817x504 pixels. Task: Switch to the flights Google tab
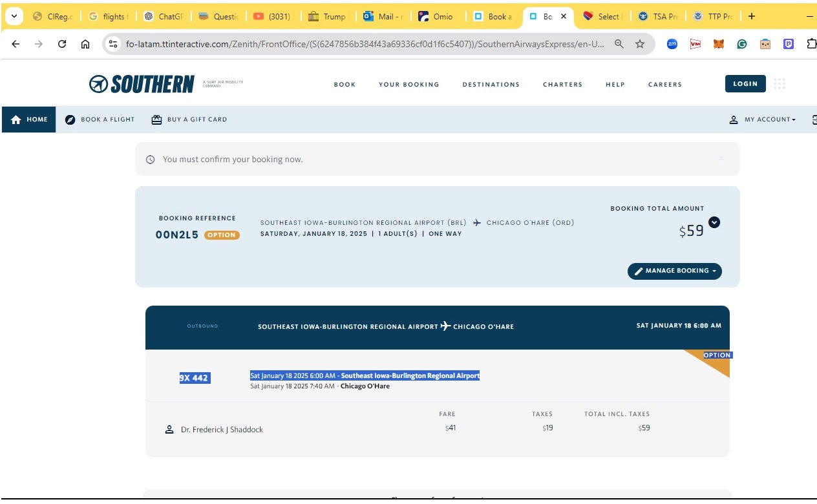pyautogui.click(x=108, y=17)
